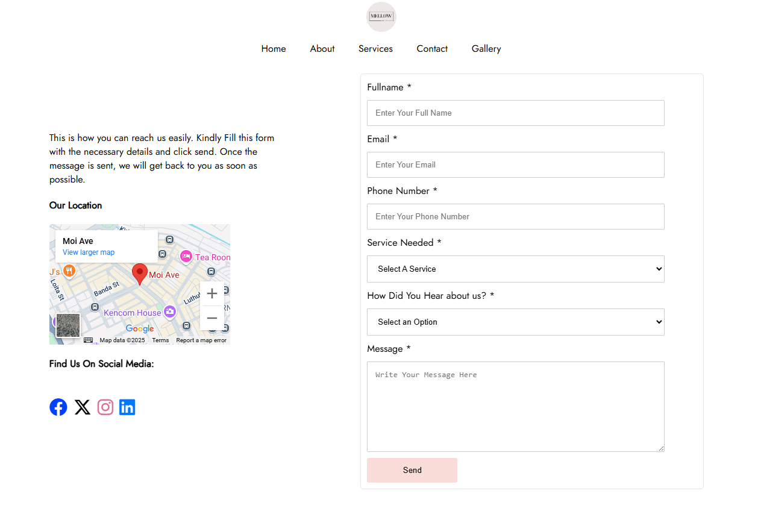This screenshot has height=532, width=761.
Task: Click the red Moi Ave map marker
Action: coord(139,272)
